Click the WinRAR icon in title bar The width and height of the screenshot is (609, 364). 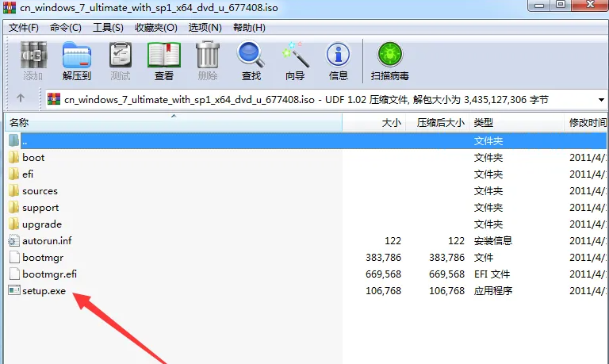click(x=10, y=7)
